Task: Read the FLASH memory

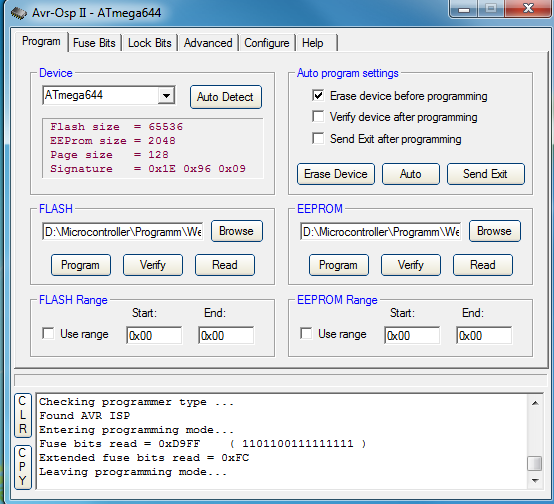Action: [225, 265]
